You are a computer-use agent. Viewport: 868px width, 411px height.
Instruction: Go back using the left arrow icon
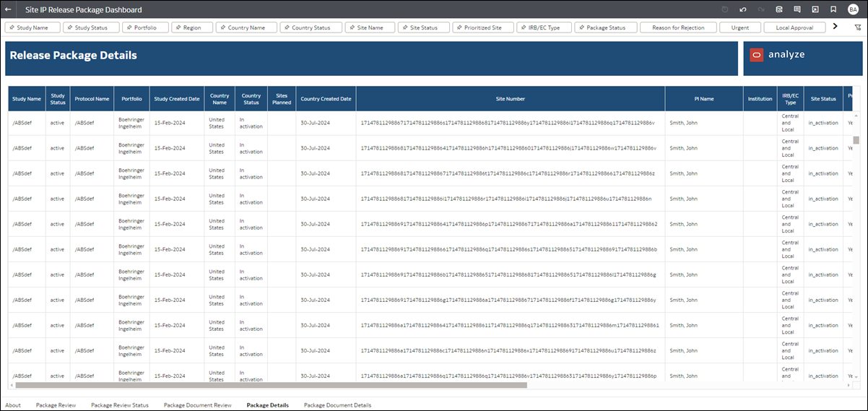8,10
